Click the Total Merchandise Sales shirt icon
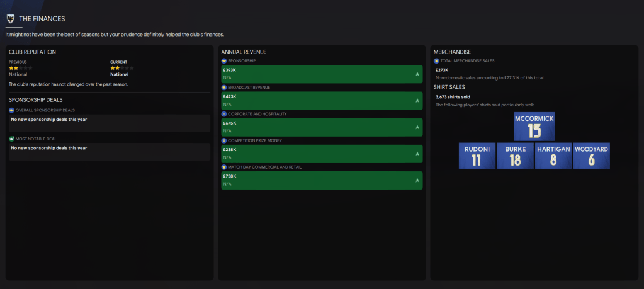This screenshot has width=644, height=289. coord(436,61)
